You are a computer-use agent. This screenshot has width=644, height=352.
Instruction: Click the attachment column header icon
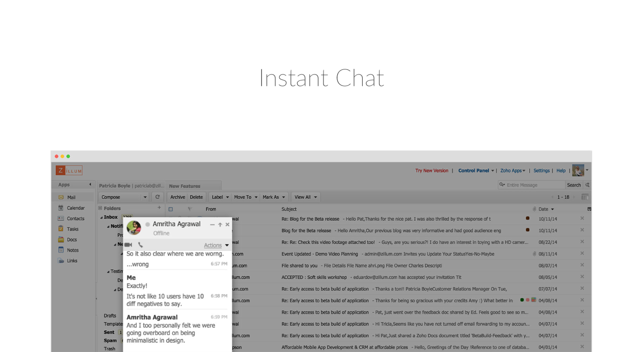[x=534, y=209]
